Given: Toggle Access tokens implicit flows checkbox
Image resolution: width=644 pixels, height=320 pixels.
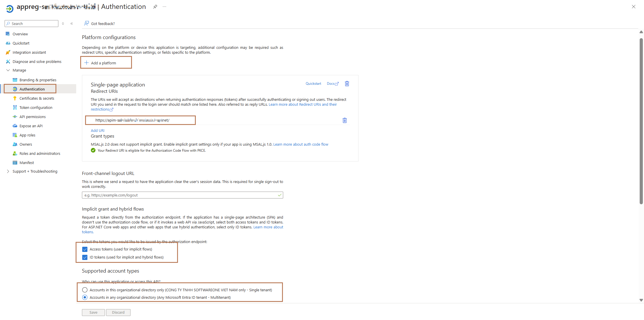Looking at the screenshot, I should 85,249.
